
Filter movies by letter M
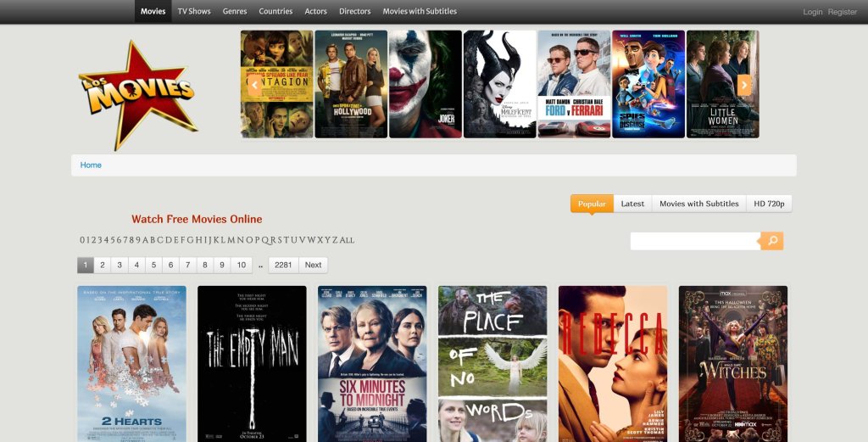[x=231, y=240]
